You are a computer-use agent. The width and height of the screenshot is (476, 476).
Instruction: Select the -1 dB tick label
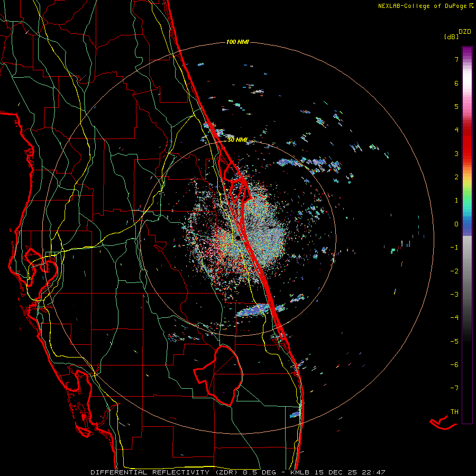pos(454,248)
